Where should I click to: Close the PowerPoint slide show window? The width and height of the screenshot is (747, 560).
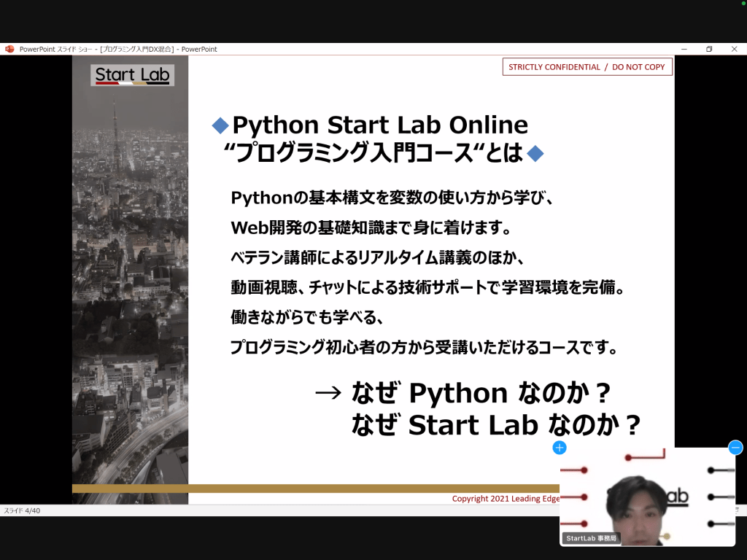(x=734, y=49)
